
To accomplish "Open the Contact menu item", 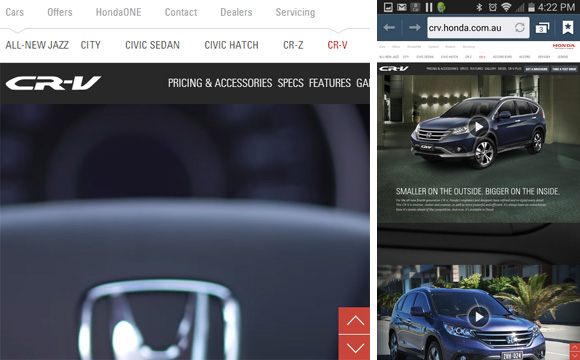I will [181, 12].
